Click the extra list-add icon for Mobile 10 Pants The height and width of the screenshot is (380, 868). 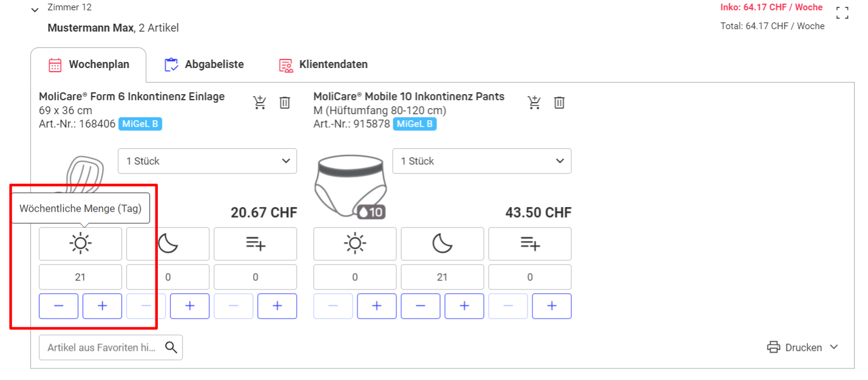(530, 244)
